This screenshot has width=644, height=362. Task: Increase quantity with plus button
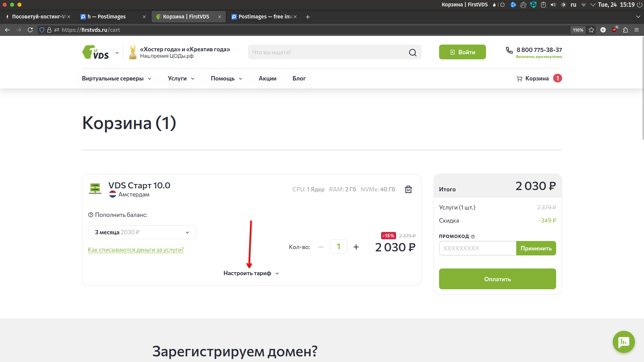click(356, 247)
